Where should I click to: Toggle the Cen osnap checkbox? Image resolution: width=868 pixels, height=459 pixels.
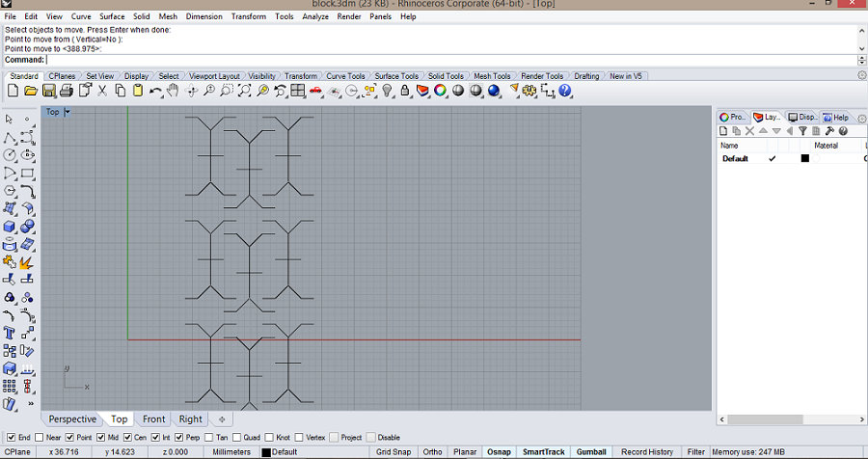click(x=127, y=438)
